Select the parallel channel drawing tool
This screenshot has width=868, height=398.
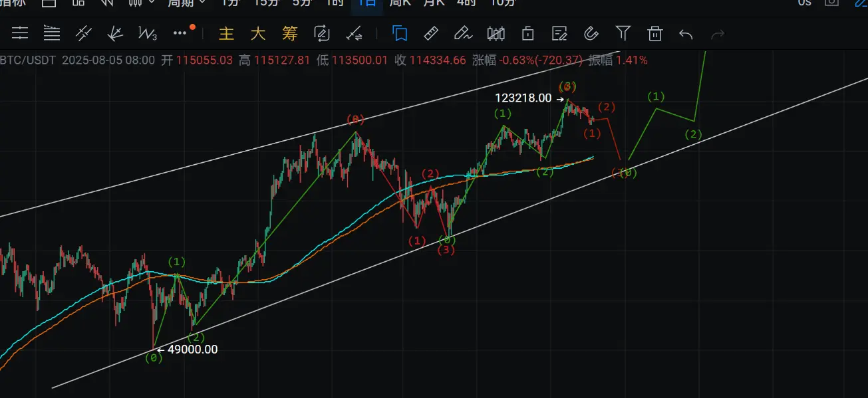pos(83,33)
